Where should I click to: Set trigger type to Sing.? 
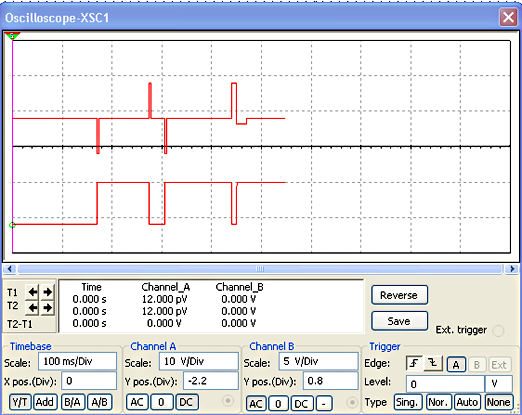[408, 402]
